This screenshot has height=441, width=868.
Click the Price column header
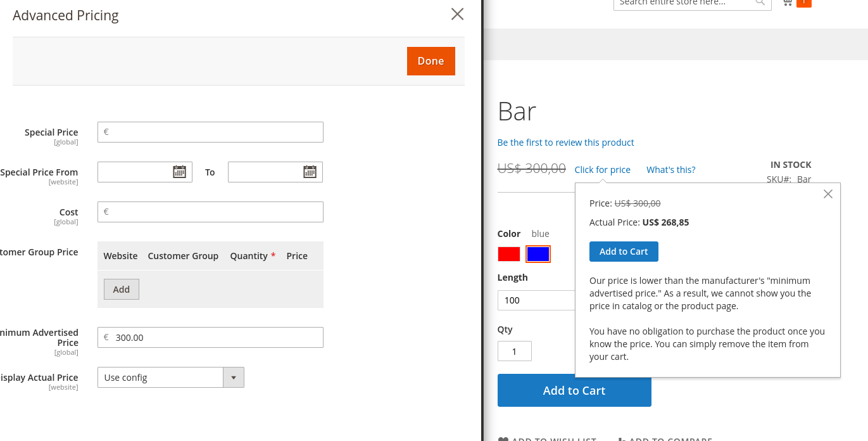pos(297,256)
